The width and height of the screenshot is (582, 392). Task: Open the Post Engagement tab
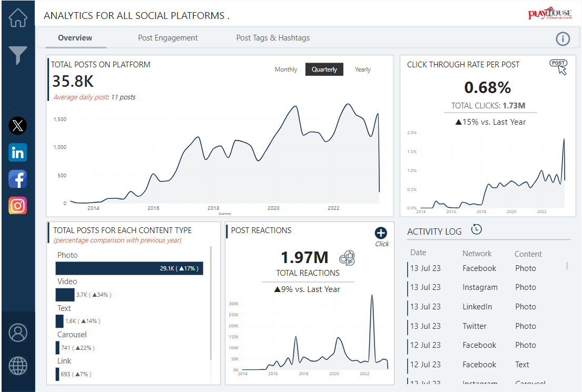point(167,38)
